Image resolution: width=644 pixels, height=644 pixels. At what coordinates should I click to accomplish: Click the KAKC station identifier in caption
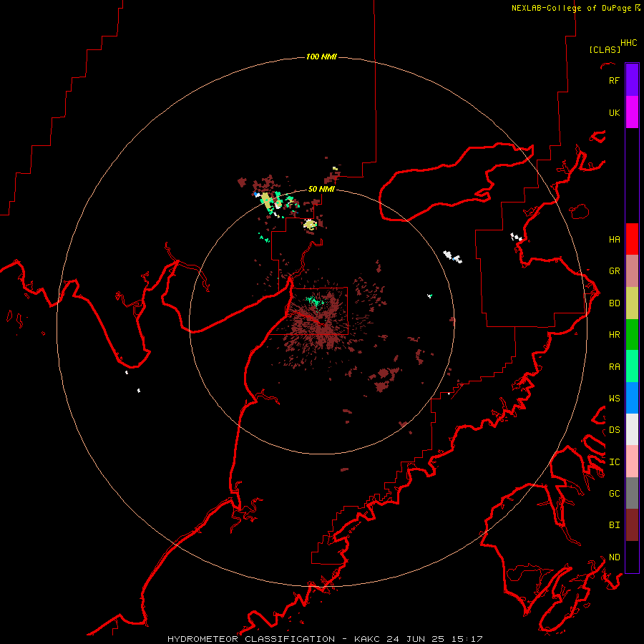coord(368,639)
